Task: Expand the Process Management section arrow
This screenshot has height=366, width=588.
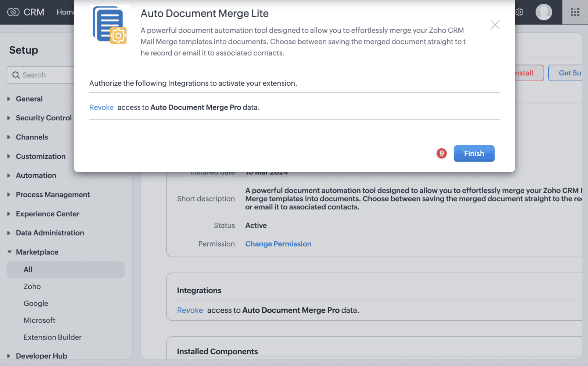Action: (x=9, y=195)
